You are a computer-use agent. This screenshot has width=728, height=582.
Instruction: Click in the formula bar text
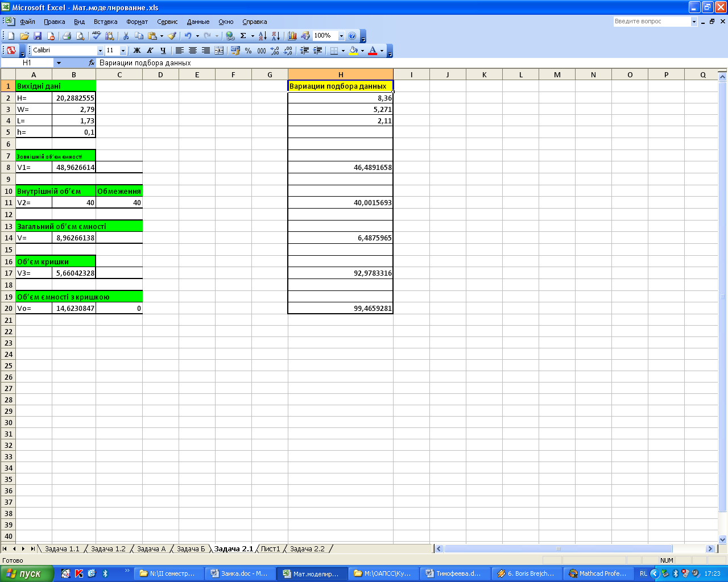tap(145, 63)
